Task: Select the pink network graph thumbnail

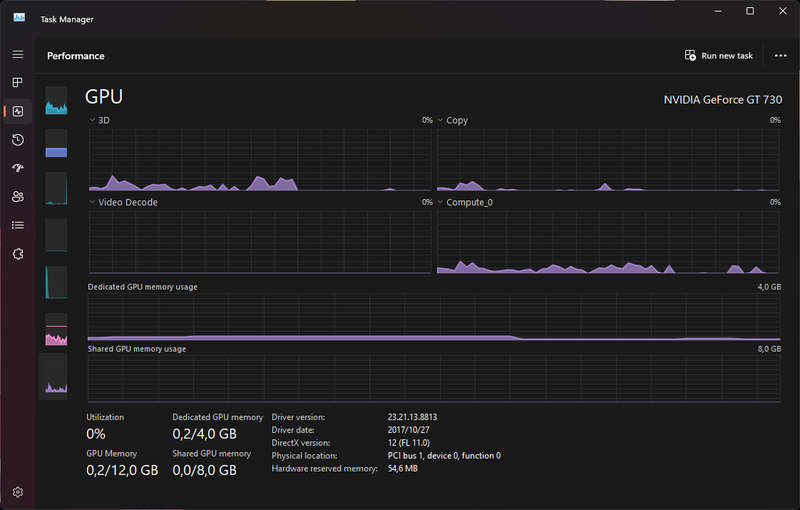Action: click(x=56, y=329)
